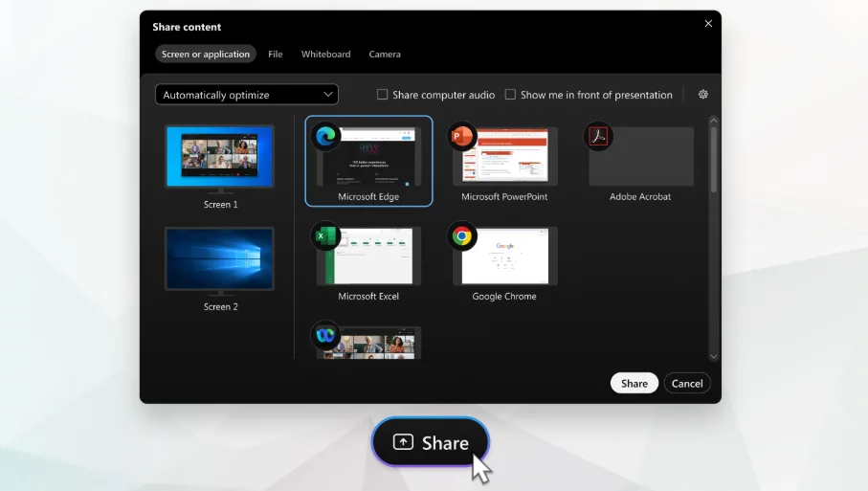Click the PowerPoint app icon
The width and height of the screenshot is (868, 491).
(462, 137)
